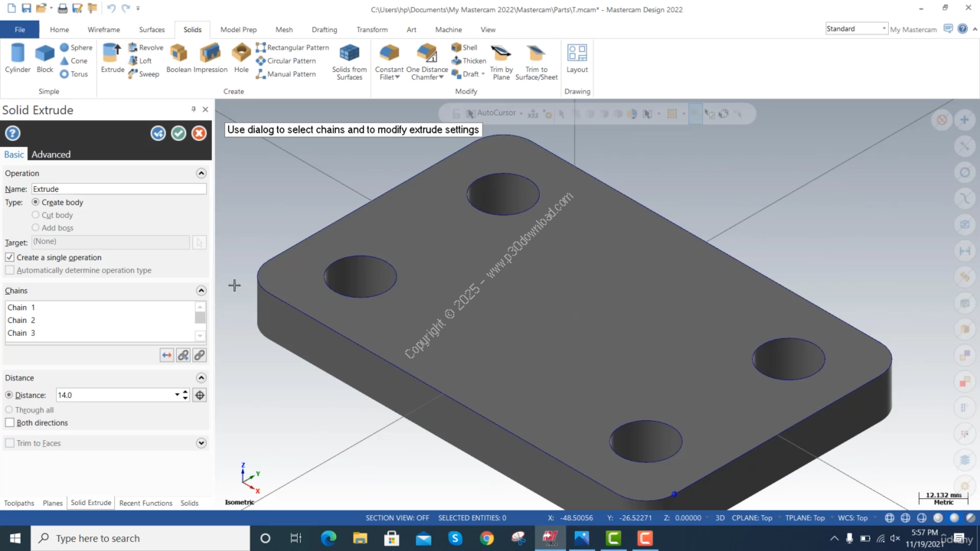Open Trim to Surface/Sheet

(537, 62)
